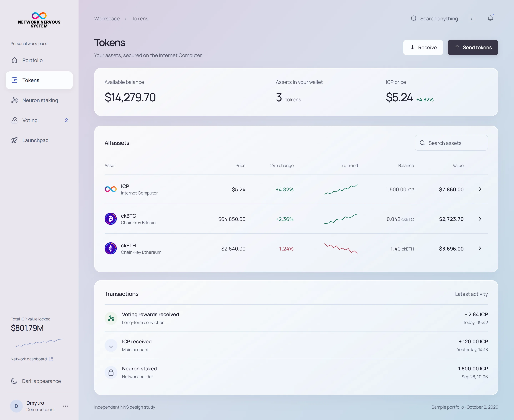The width and height of the screenshot is (514, 420).
Task: Click the +4.82% ICP price change badge
Action: 425,99
